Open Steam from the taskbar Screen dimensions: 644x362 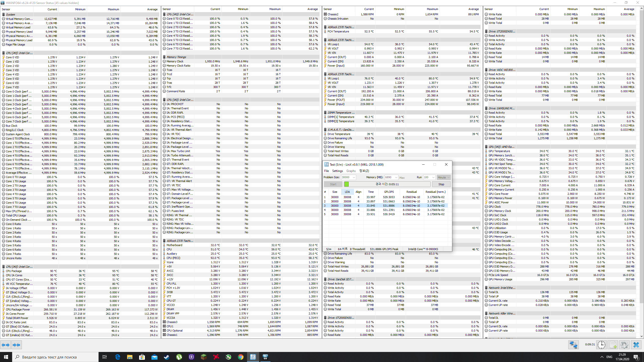coord(167,357)
